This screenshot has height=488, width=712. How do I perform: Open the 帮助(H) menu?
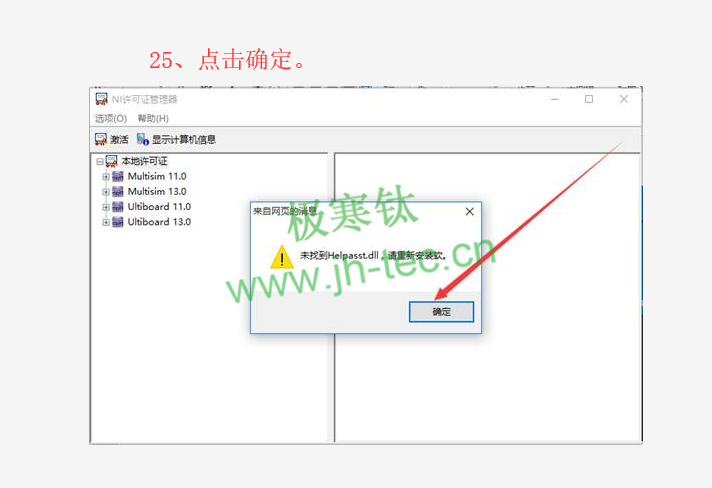tap(153, 118)
